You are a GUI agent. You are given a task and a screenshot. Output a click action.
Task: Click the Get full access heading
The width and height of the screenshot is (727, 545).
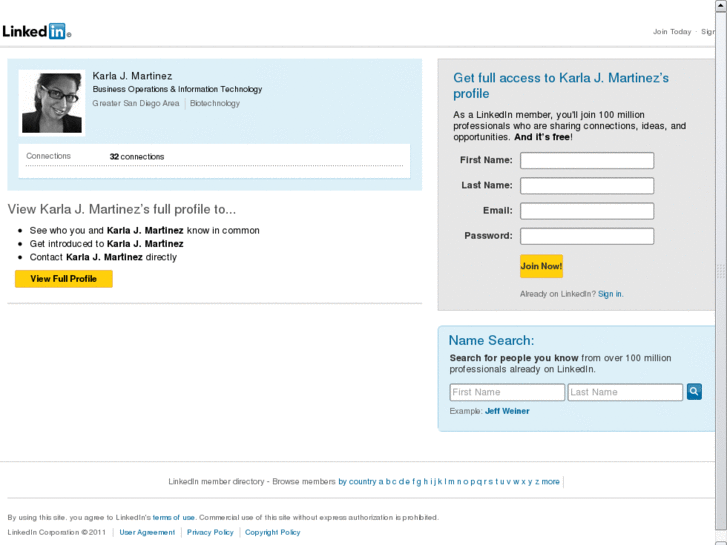(x=561, y=86)
